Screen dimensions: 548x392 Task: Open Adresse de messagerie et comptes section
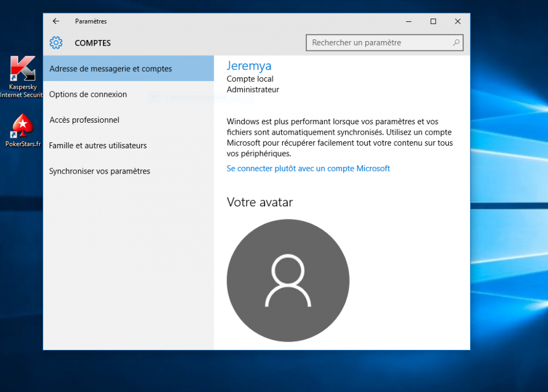[111, 69]
